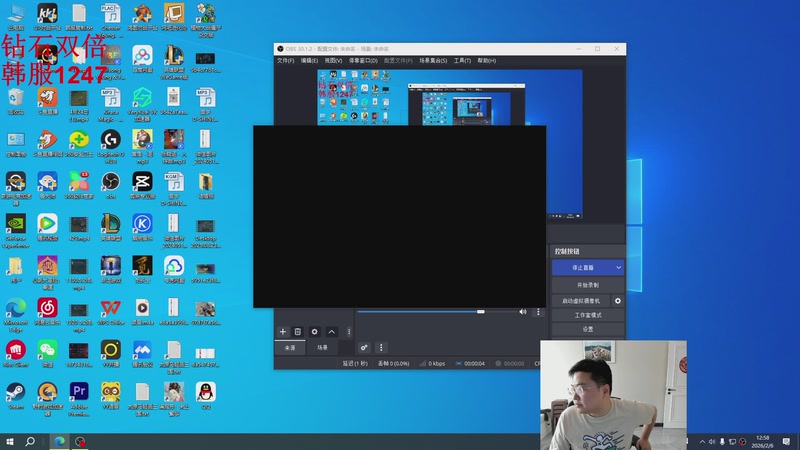Show hidden tray icons chevron
This screenshot has height=450, width=800.
click(702, 441)
